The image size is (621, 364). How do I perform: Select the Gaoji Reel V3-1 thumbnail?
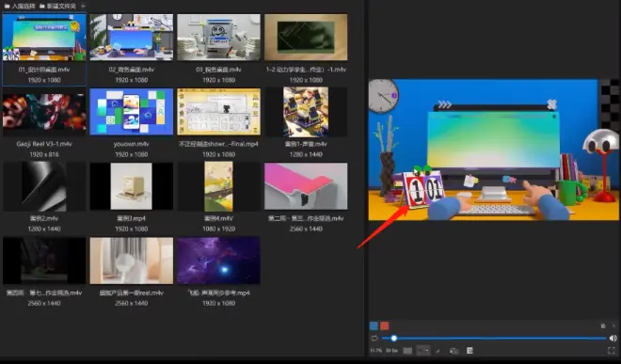(44, 112)
